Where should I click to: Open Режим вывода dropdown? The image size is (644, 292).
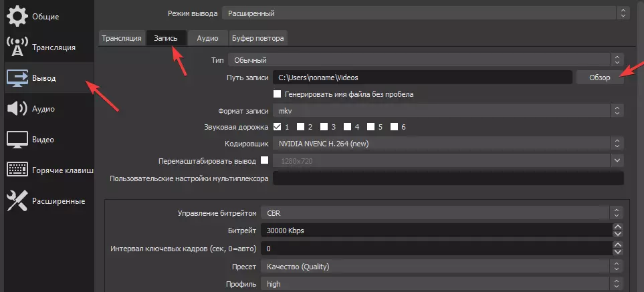coord(426,13)
